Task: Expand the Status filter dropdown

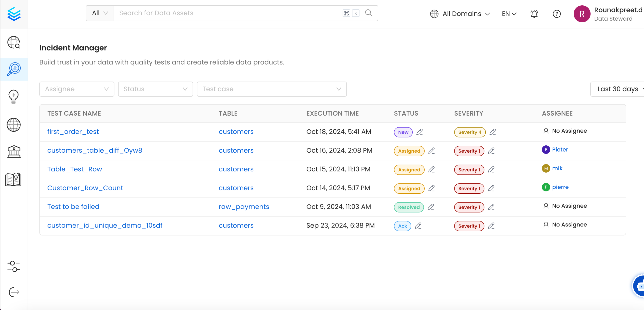Action: click(155, 89)
